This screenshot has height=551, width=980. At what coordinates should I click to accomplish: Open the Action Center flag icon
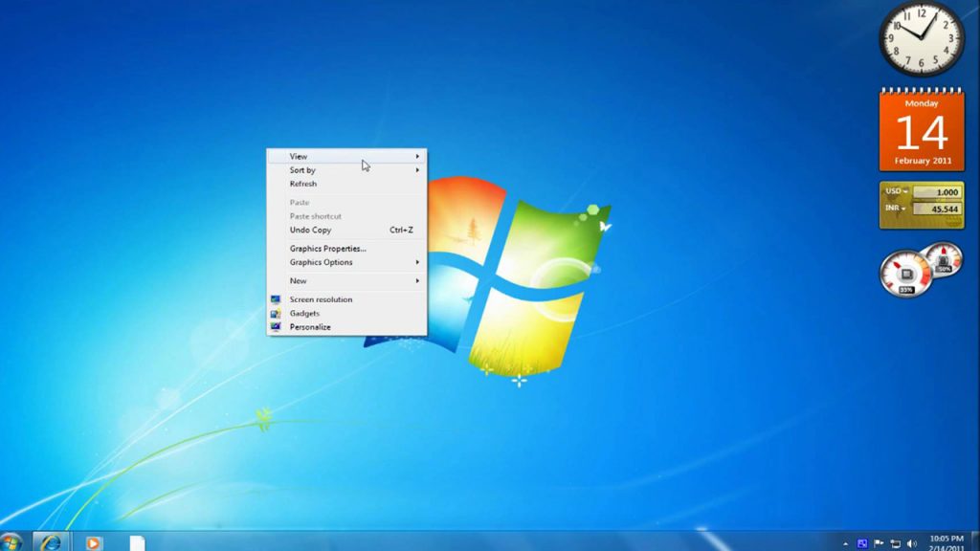879,543
